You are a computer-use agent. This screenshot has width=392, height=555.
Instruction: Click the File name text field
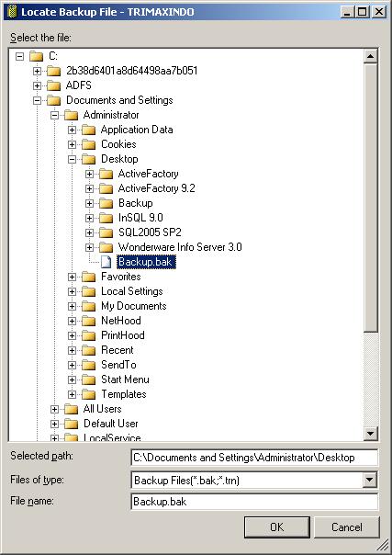point(254,502)
